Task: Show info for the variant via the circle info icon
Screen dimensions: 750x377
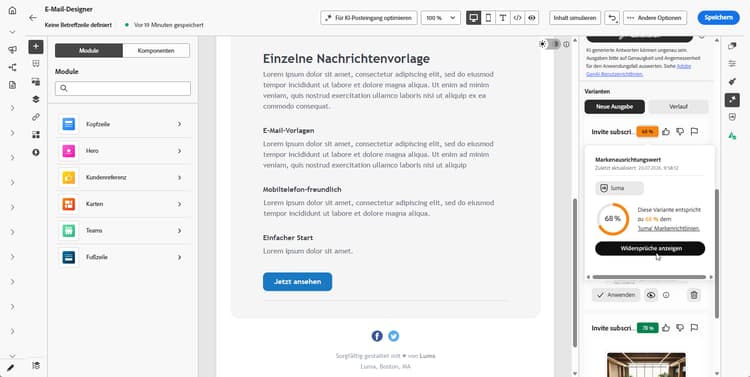Action: coord(666,295)
